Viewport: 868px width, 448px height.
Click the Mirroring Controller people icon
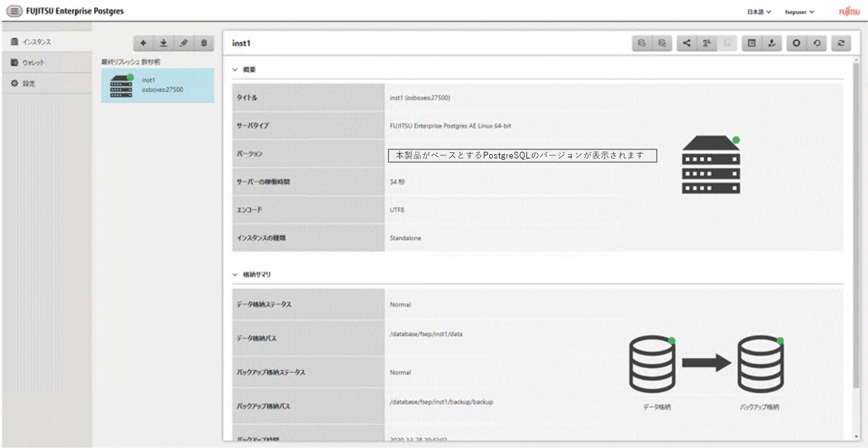(x=707, y=43)
